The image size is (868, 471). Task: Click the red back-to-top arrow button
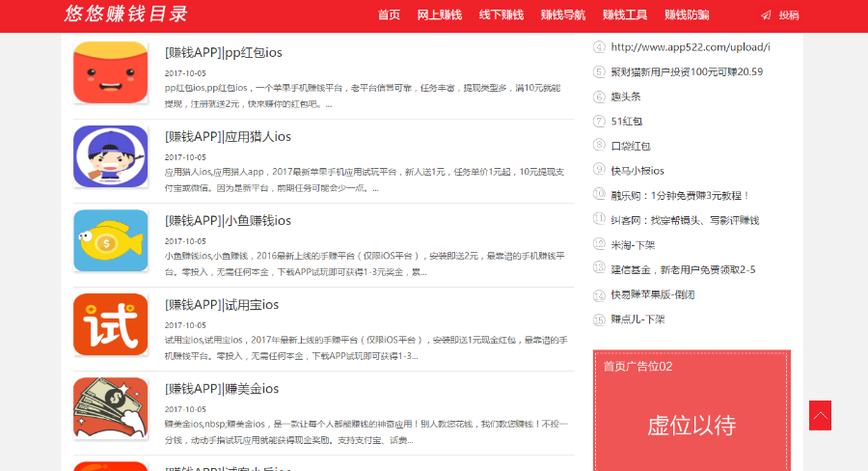point(820,416)
